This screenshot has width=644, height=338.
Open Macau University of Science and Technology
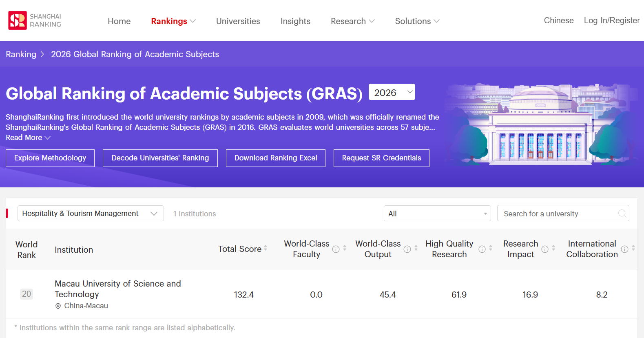118,289
